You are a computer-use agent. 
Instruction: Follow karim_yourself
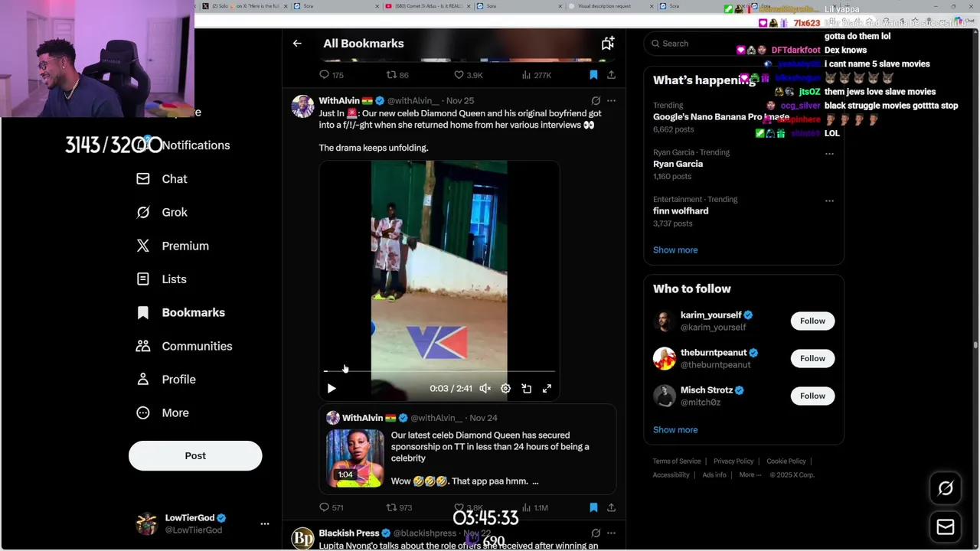[812, 321]
